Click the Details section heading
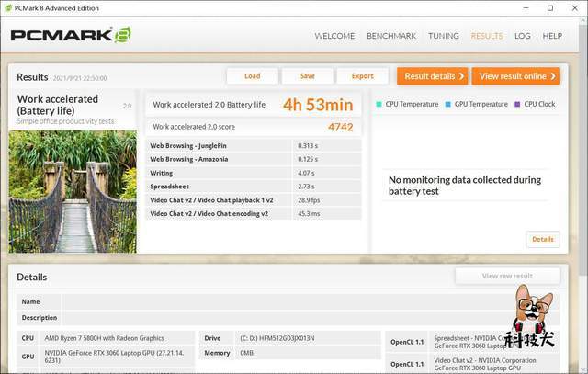The width and height of the screenshot is (588, 374). click(x=32, y=278)
